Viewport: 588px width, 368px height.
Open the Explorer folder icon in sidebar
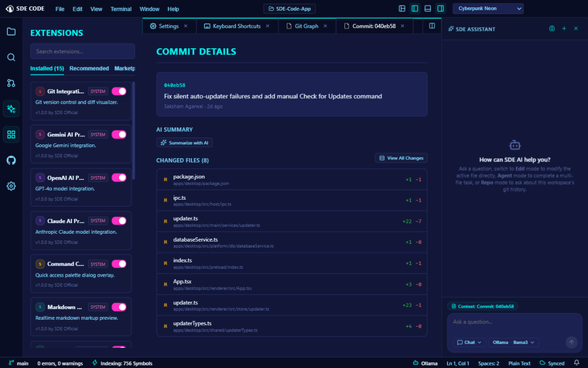[x=12, y=32]
